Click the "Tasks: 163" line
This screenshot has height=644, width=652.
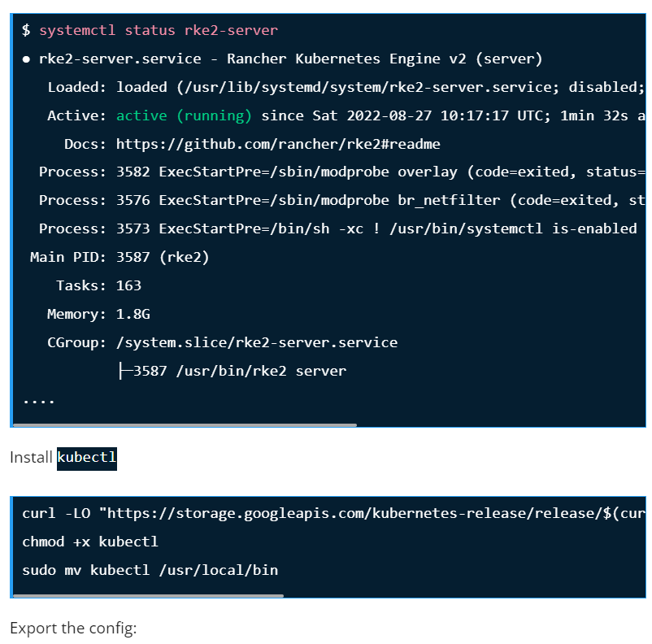(x=98, y=285)
